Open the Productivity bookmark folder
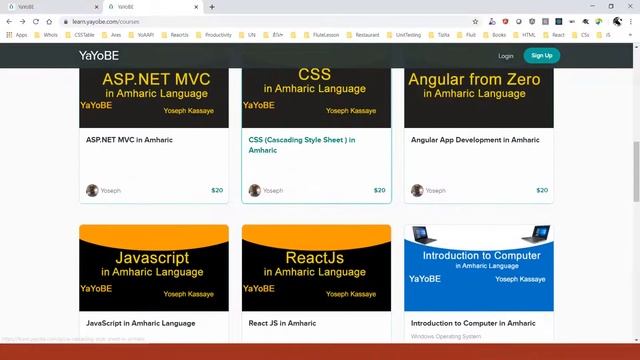Image resolution: width=640 pixels, height=360 pixels. [214, 35]
